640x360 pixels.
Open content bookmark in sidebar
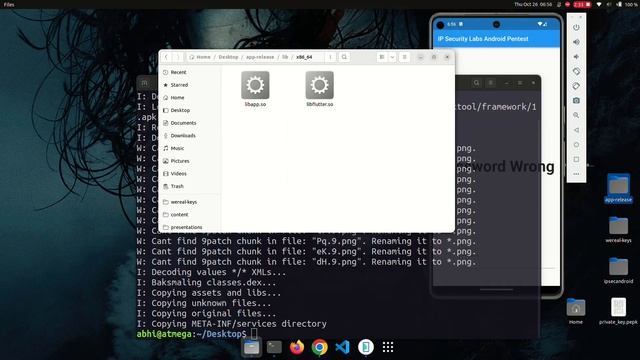point(190,215)
